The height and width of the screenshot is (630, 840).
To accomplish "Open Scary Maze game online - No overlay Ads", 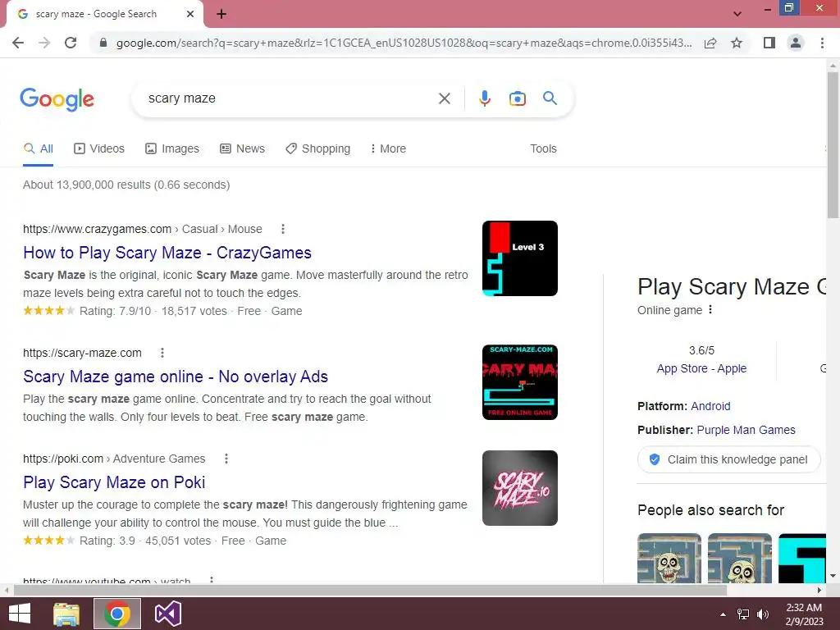I will 176,377.
